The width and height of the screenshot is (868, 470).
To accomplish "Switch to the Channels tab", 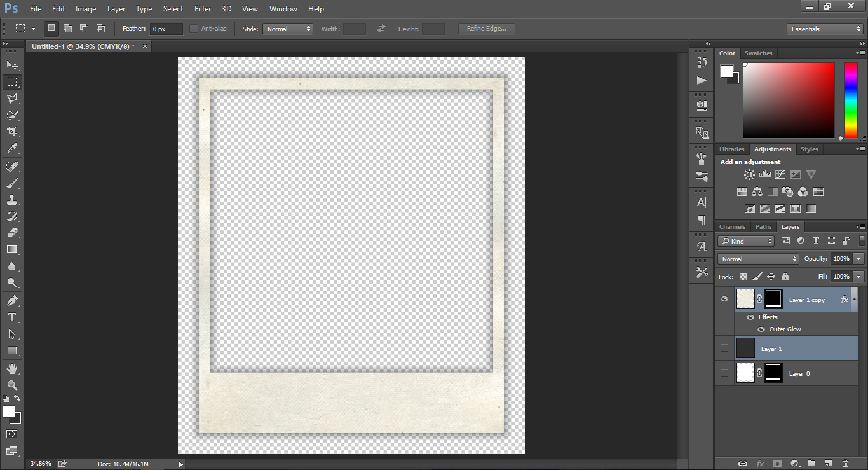I will pyautogui.click(x=732, y=227).
